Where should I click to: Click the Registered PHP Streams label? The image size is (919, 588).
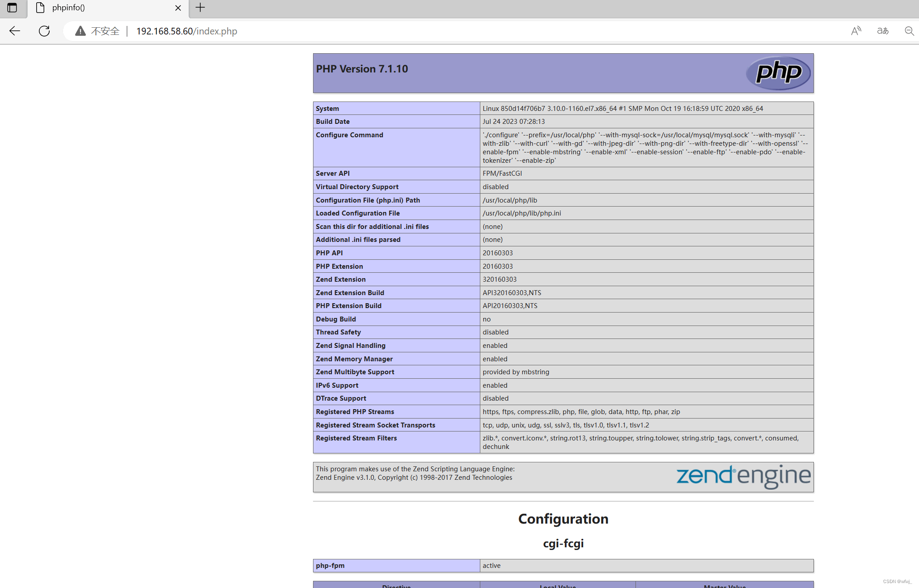pyautogui.click(x=355, y=412)
